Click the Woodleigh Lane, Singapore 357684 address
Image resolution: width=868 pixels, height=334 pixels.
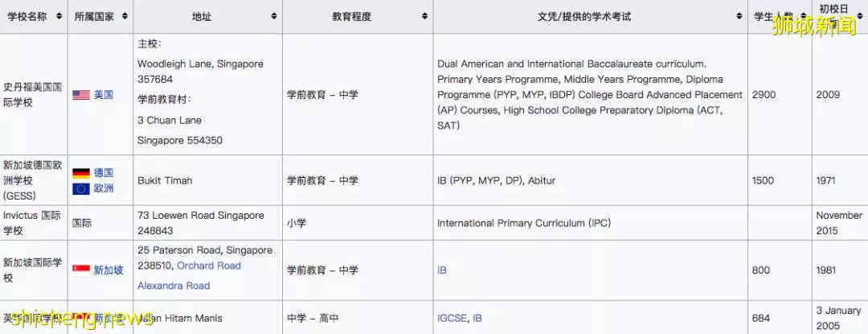[200, 72]
